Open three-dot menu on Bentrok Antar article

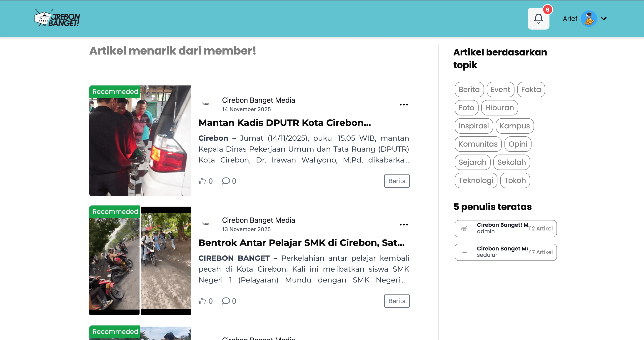click(404, 225)
